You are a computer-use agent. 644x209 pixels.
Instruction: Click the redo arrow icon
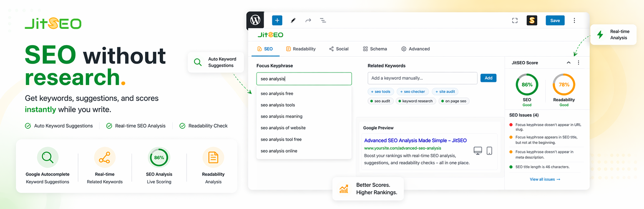[308, 20]
